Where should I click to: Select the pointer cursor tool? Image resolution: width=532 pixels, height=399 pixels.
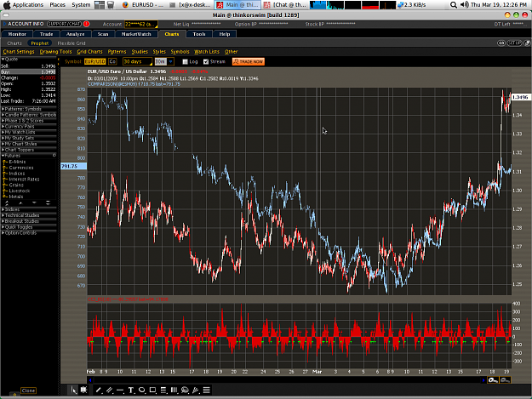(73, 390)
